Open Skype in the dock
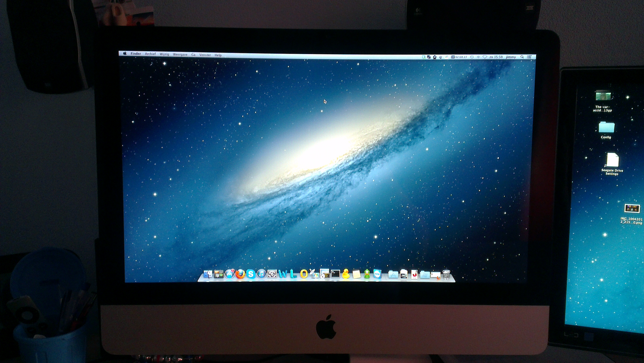 tap(251, 274)
